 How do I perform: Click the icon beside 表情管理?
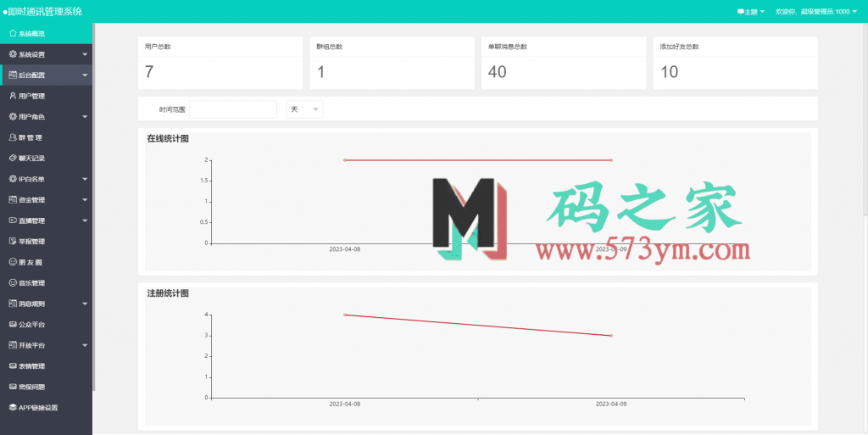click(13, 365)
